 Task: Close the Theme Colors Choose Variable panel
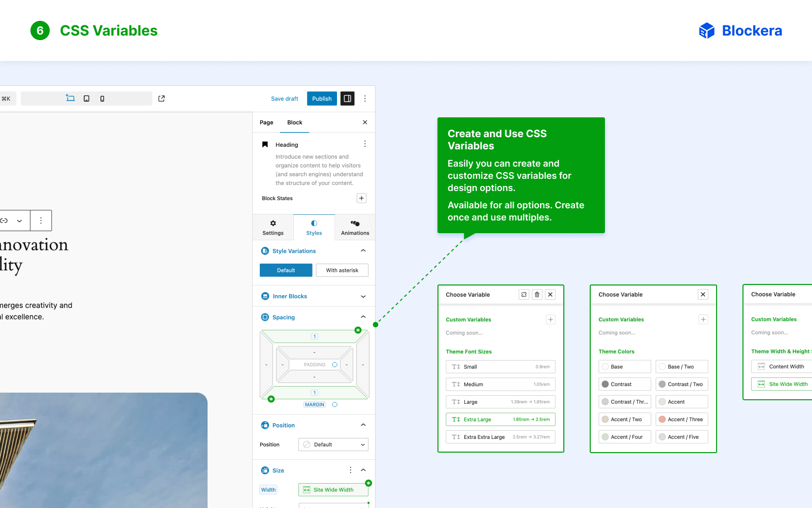[703, 295]
